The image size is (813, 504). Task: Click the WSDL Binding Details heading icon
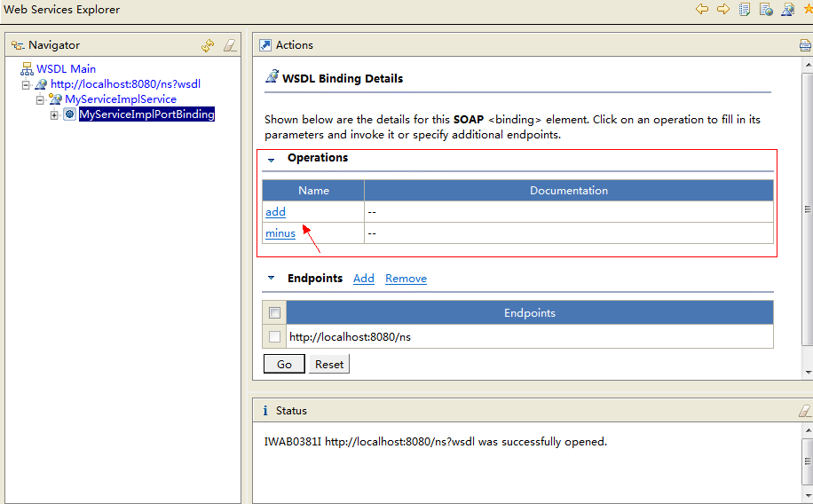pos(272,76)
